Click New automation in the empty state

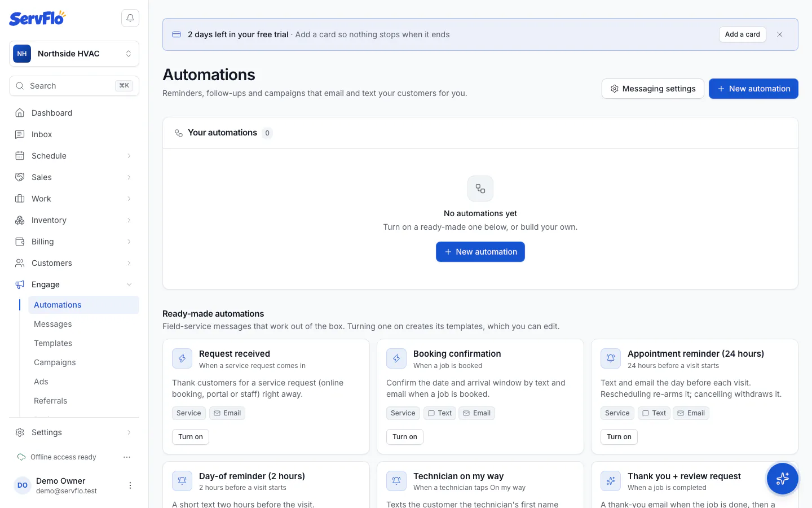480,252
